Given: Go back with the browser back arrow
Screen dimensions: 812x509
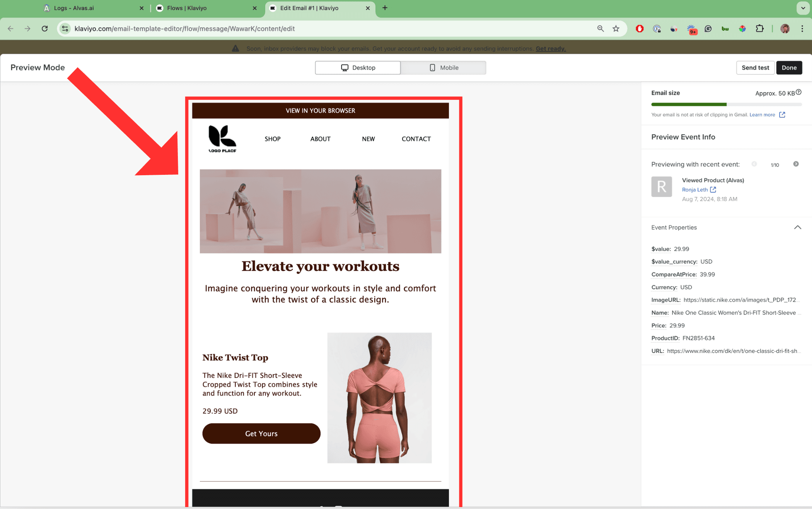Looking at the screenshot, I should tap(10, 29).
